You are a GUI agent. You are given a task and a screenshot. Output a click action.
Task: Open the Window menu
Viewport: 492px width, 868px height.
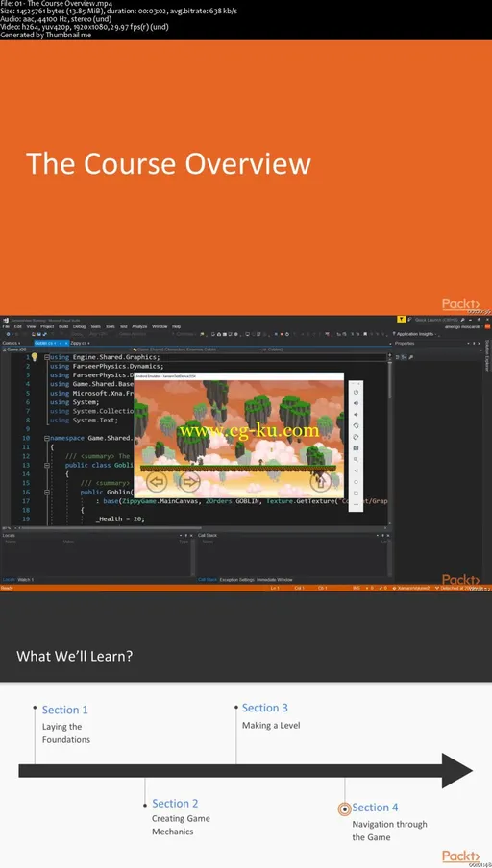(160, 326)
